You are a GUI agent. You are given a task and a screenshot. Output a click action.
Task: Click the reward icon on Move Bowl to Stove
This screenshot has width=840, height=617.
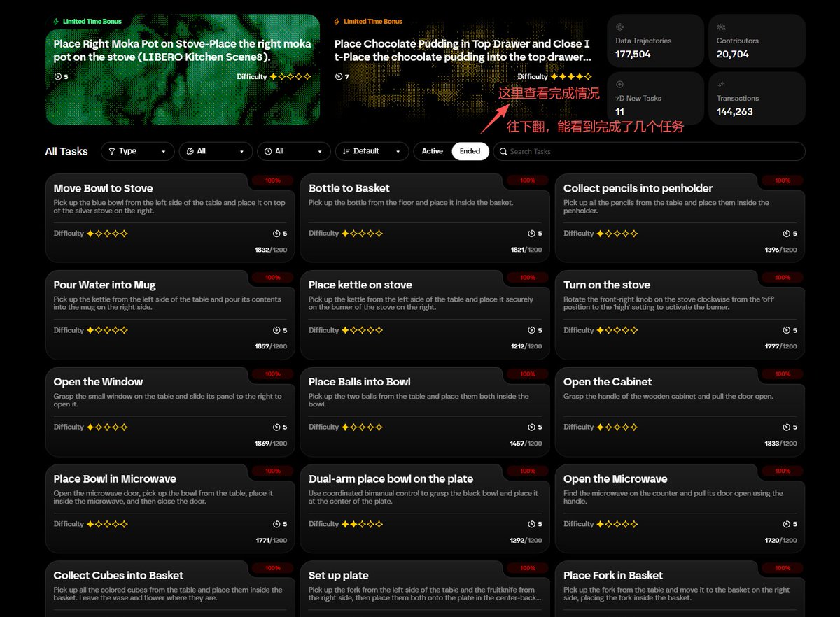[x=276, y=234]
